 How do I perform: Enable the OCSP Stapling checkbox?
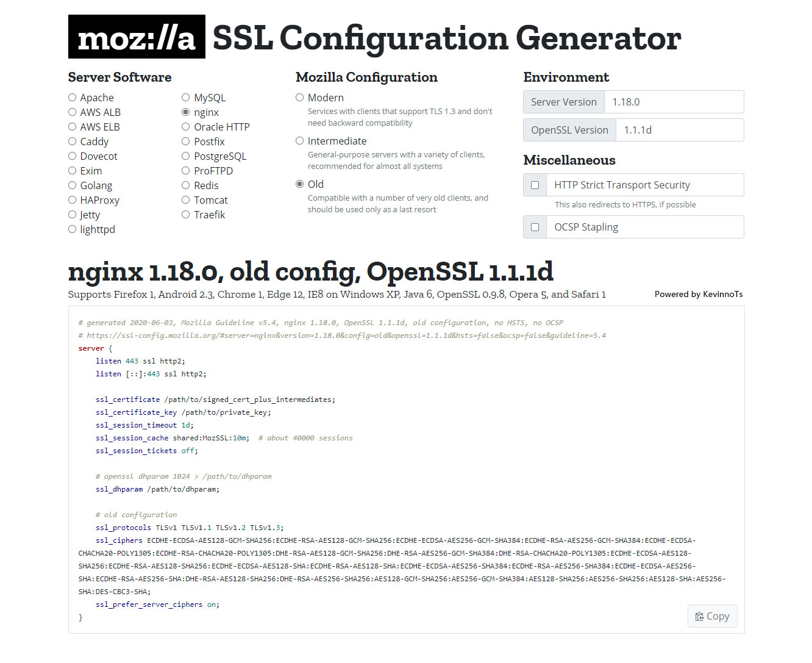pyautogui.click(x=535, y=227)
